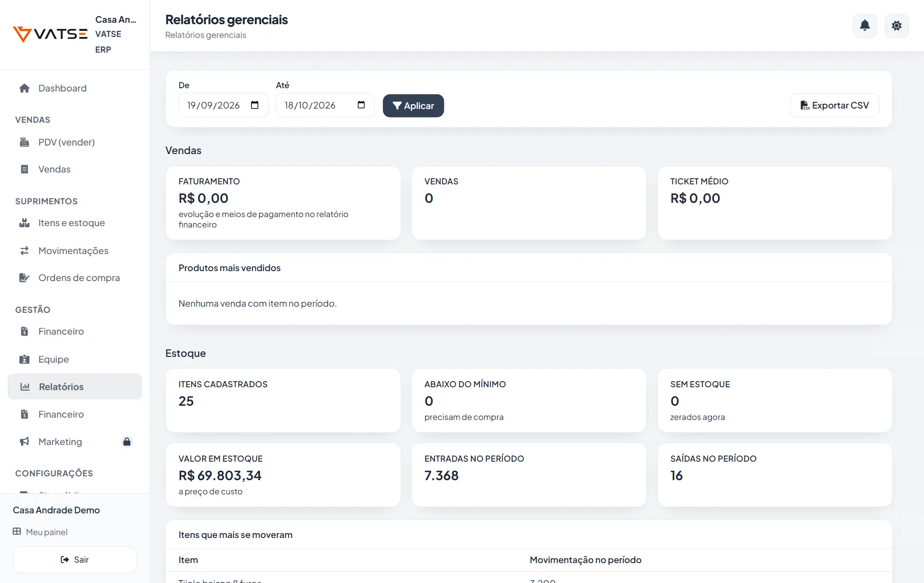Click the Relatórios chart icon
Viewport: 924px width, 583px height.
tap(25, 387)
